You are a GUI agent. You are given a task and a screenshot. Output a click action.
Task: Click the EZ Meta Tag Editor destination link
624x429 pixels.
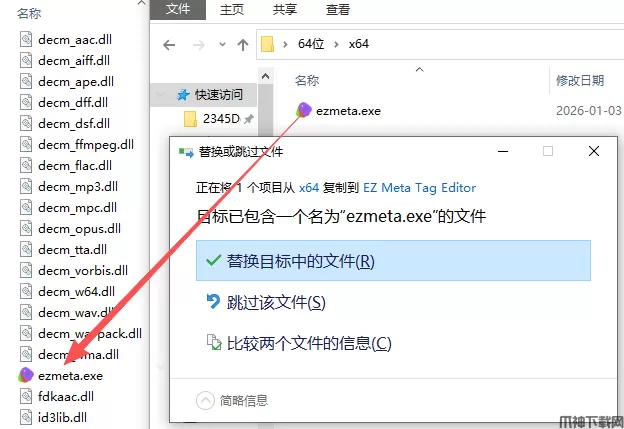coord(419,187)
